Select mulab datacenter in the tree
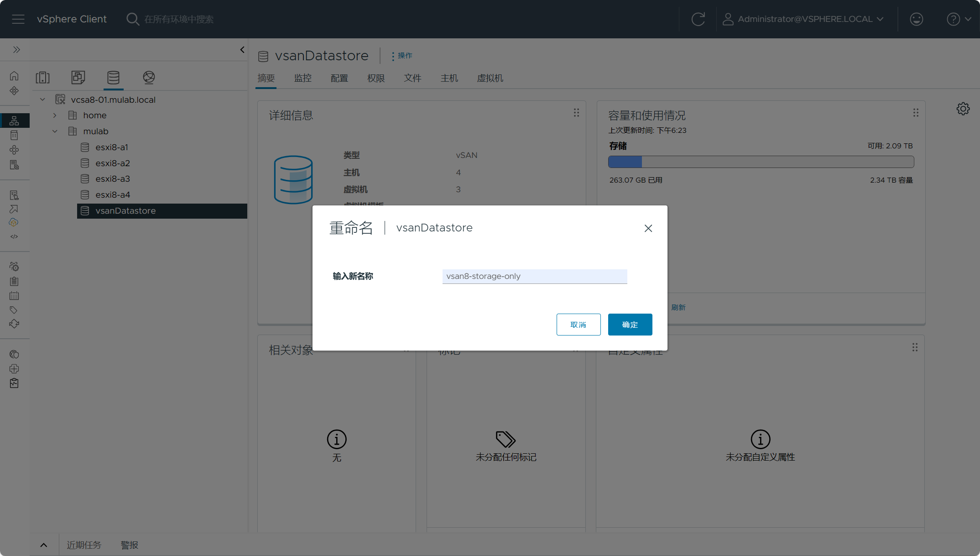 [x=95, y=131]
